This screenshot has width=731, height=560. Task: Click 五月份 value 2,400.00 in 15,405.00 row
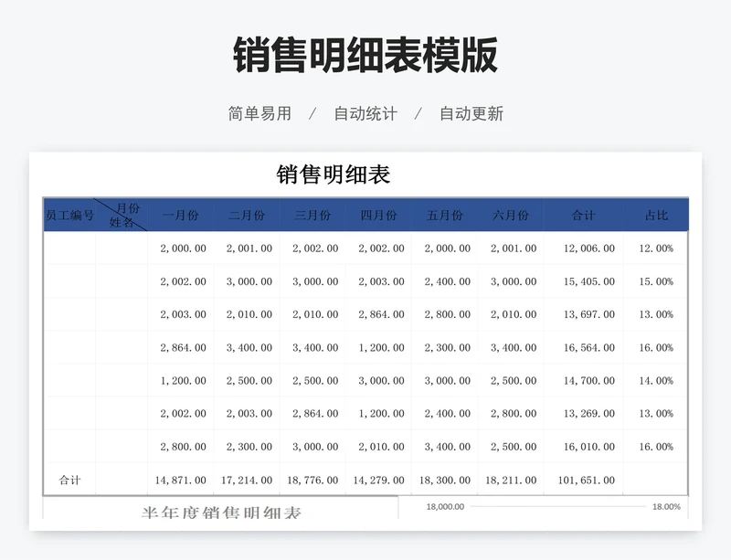[448, 281]
